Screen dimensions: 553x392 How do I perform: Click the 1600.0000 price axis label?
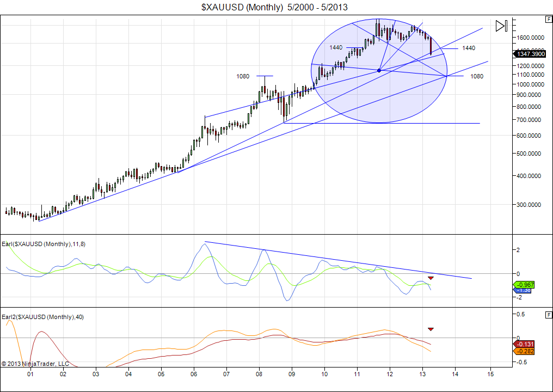click(x=529, y=38)
